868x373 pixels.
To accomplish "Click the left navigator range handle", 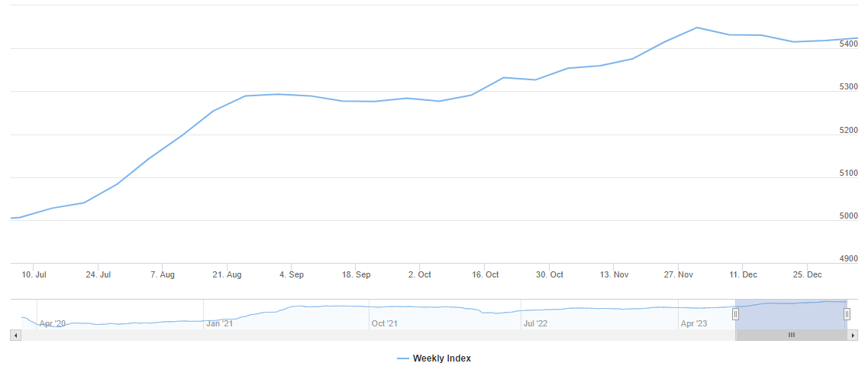I will [736, 314].
